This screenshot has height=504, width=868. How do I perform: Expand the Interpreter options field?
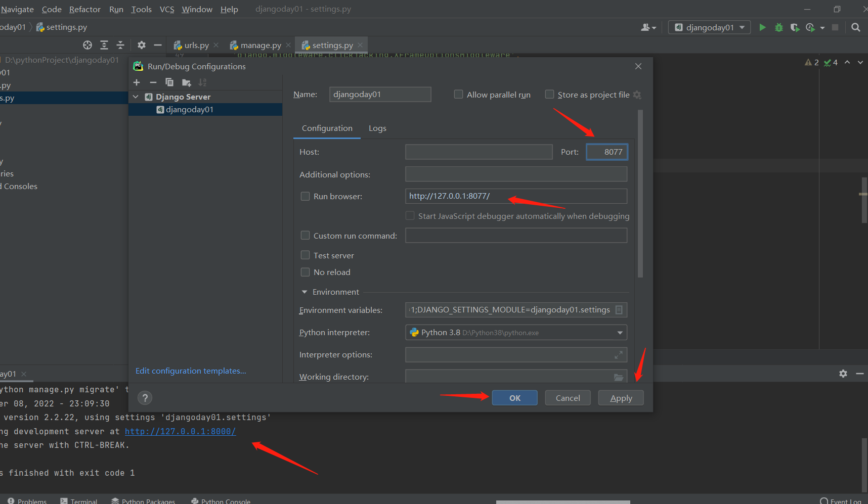619,355
